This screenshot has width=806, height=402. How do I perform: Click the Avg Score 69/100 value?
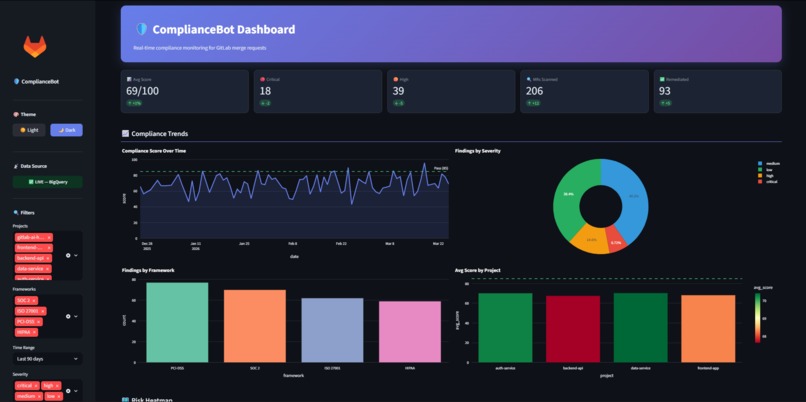142,92
